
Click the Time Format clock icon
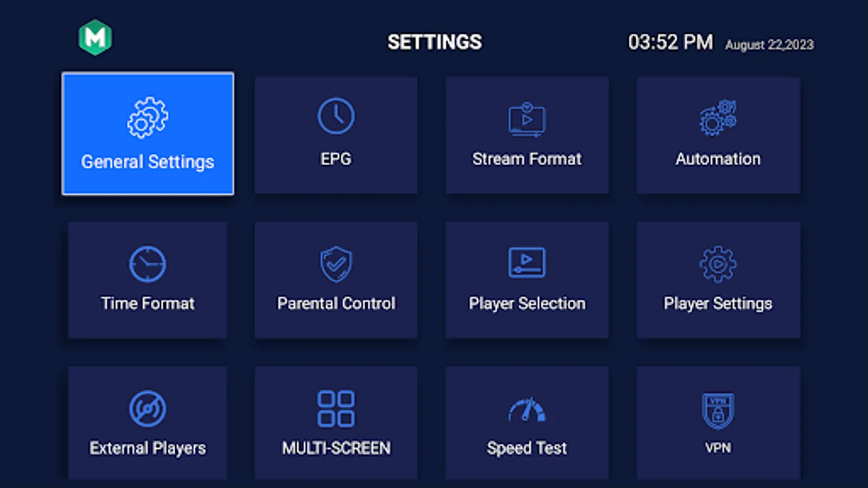point(148,264)
